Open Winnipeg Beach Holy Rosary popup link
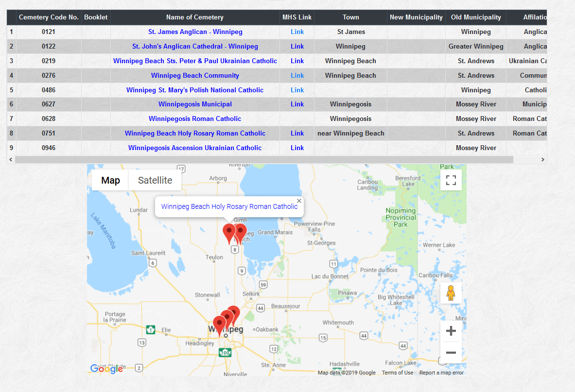 pos(229,206)
